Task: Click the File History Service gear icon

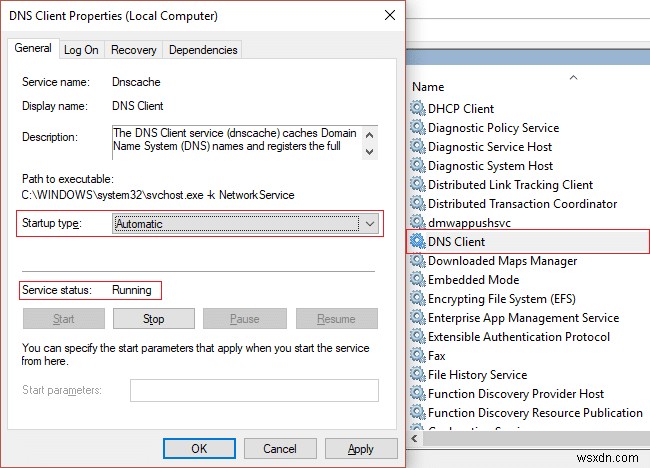Action: pos(417,375)
